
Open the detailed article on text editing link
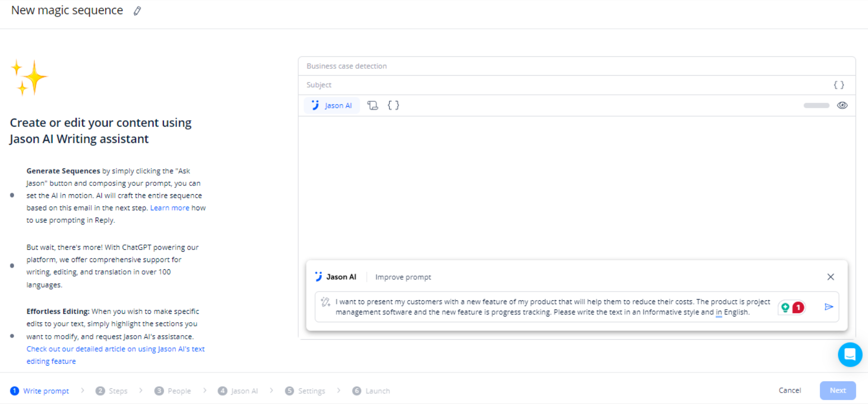(x=115, y=355)
